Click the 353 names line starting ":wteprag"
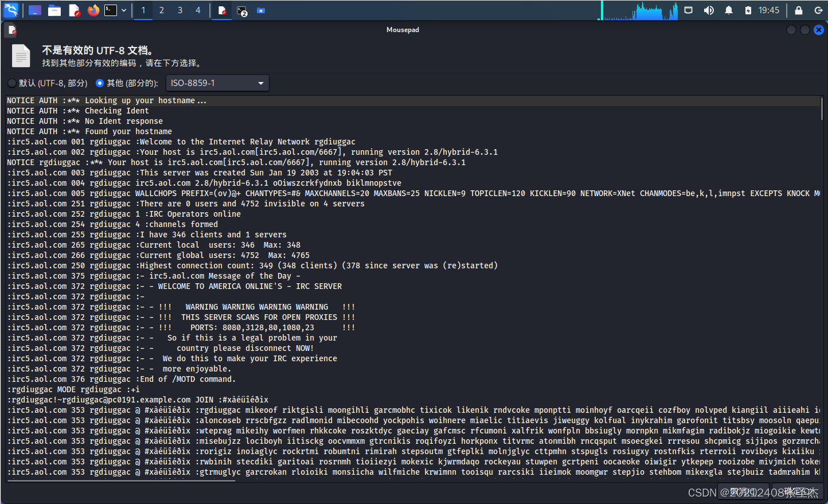The image size is (828, 504). (x=413, y=431)
